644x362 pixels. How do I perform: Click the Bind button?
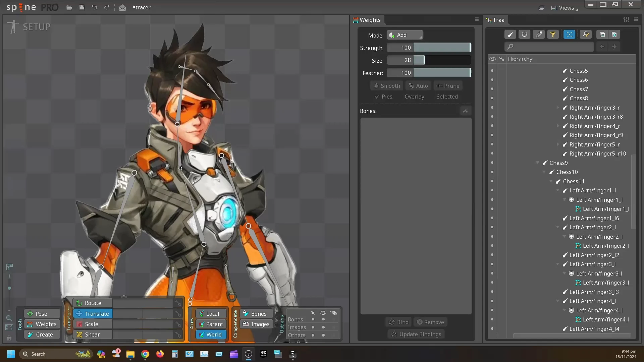[398, 322]
